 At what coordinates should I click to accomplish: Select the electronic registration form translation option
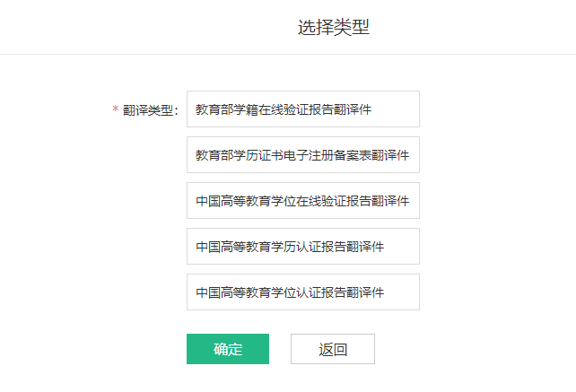302,155
